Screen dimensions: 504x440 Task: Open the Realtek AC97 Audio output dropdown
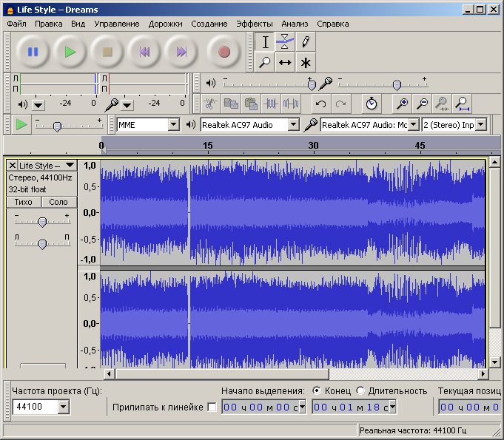tap(294, 124)
